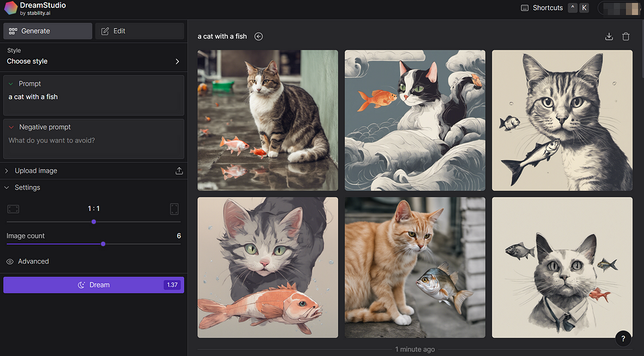This screenshot has height=356, width=644.
Task: Click the Image count slider handle
Action: (x=103, y=244)
